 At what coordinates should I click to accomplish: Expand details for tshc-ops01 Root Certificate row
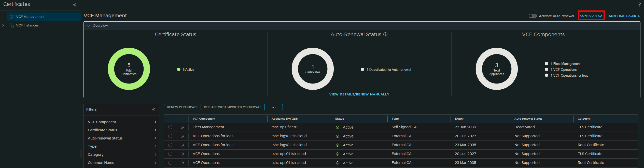coord(183,163)
